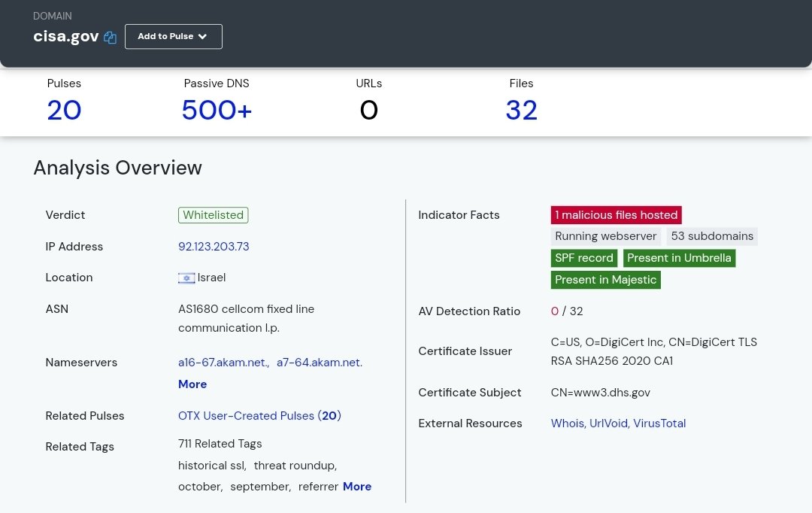Click the Whois external resource link
This screenshot has height=513, width=812.
[567, 423]
